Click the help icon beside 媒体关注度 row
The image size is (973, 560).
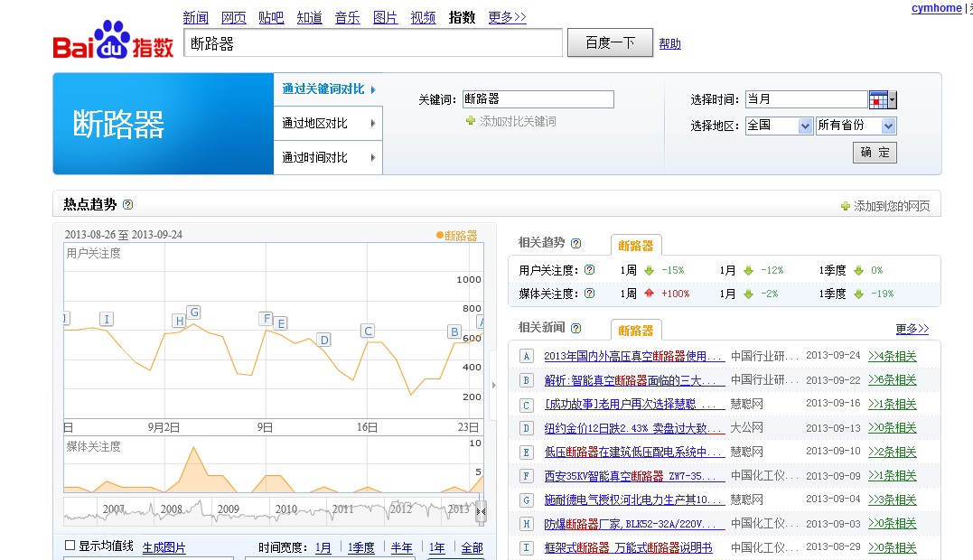click(590, 294)
